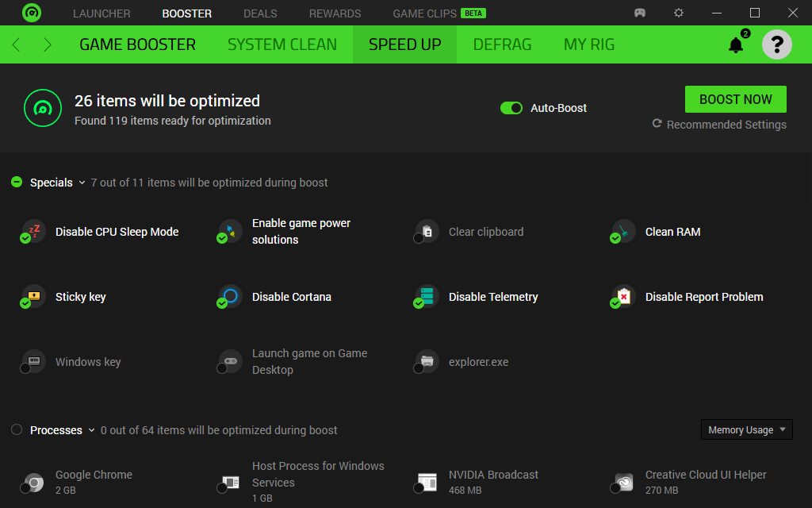Image resolution: width=812 pixels, height=508 pixels.
Task: Restore Recommended Settings link
Action: point(719,125)
